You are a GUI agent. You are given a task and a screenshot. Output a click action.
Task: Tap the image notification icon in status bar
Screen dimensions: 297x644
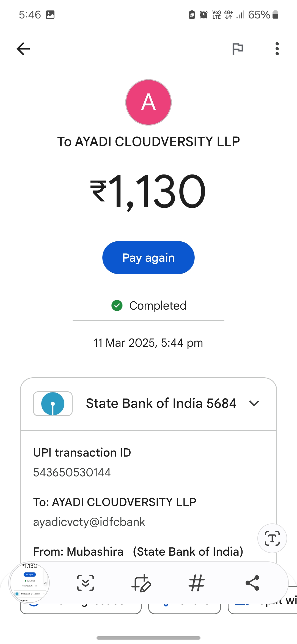[x=50, y=15]
